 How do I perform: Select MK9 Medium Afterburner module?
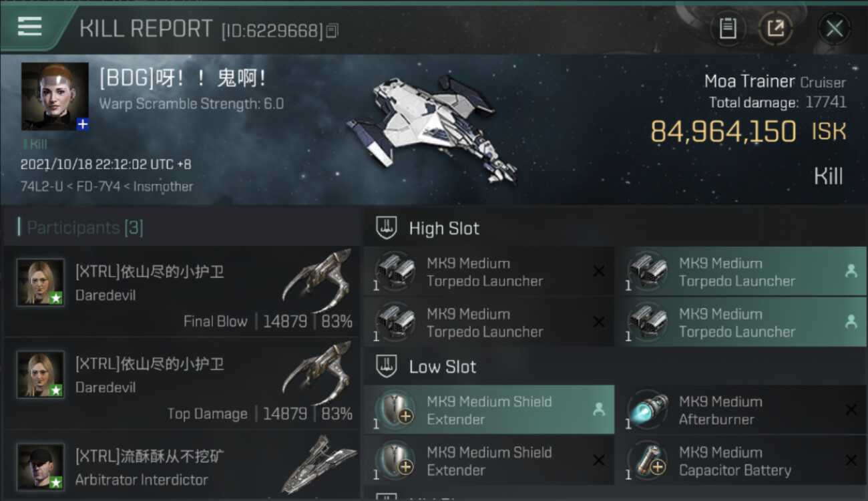pyautogui.click(x=741, y=410)
